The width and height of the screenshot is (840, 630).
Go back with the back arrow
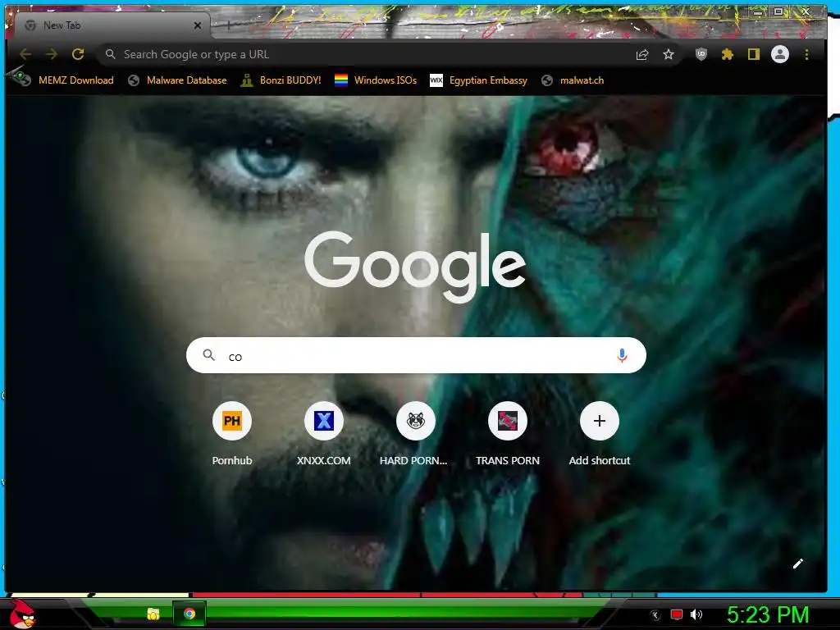[x=25, y=54]
